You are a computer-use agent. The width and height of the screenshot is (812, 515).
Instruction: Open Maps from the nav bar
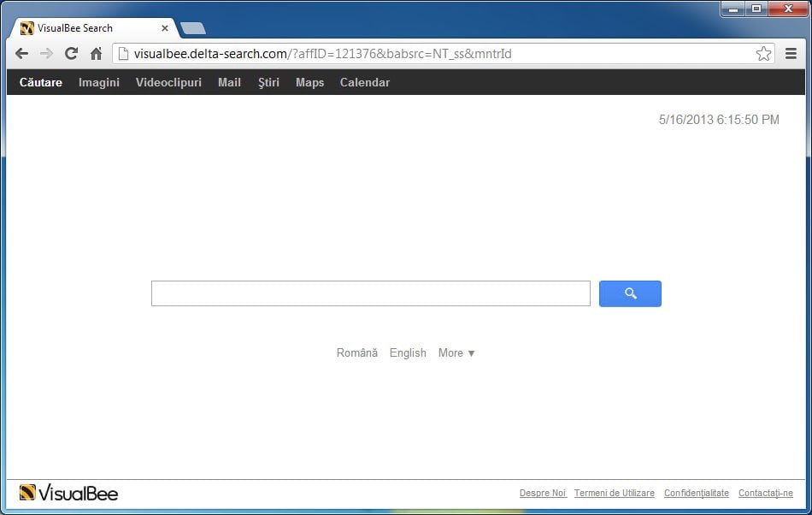309,82
